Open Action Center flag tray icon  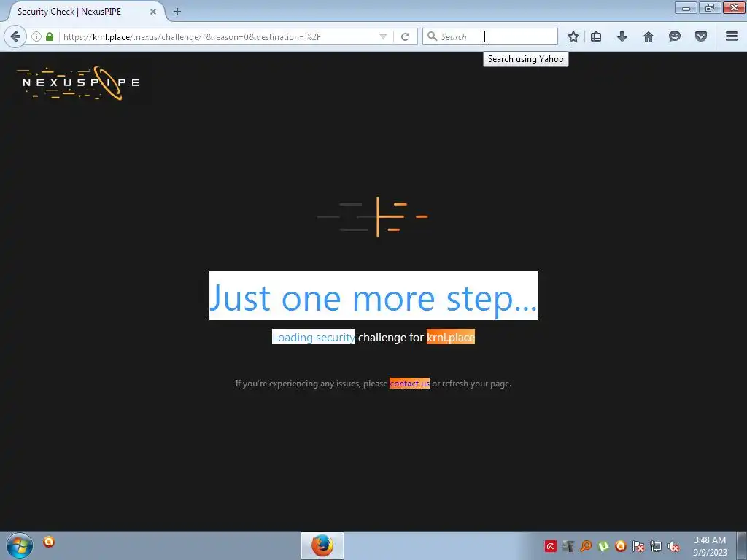(x=638, y=546)
